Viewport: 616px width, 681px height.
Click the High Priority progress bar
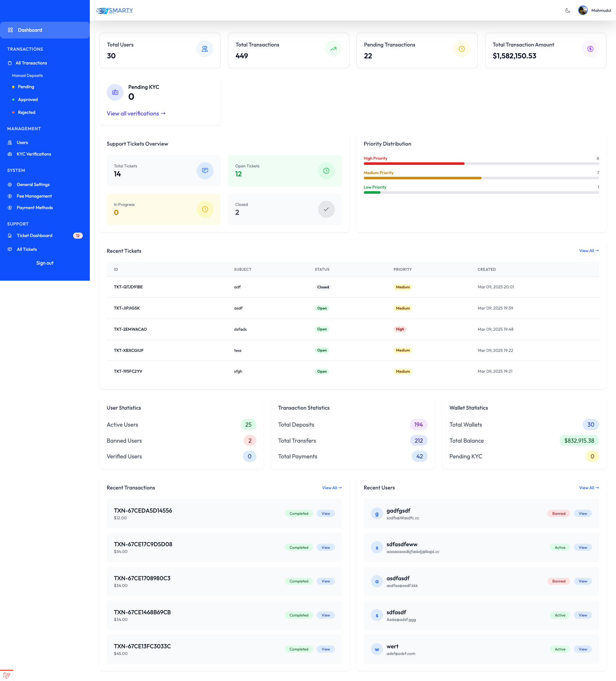click(x=414, y=163)
